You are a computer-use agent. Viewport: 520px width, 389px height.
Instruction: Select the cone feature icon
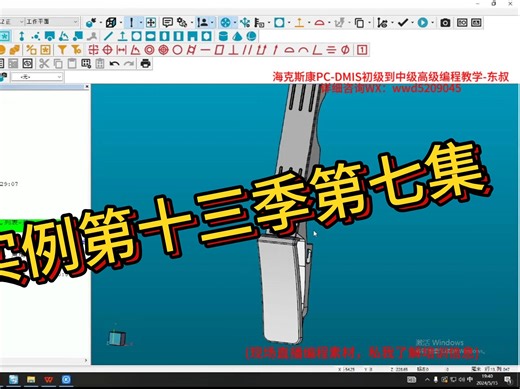237,36
